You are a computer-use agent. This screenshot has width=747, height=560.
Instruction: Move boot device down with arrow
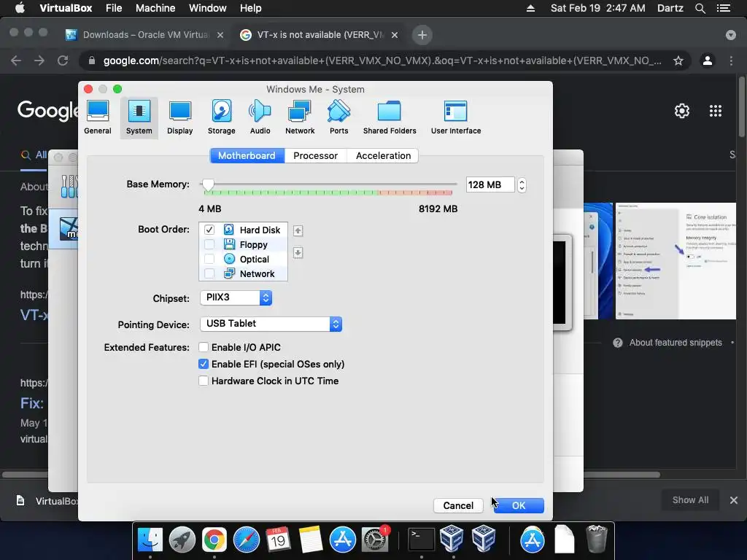pyautogui.click(x=298, y=252)
